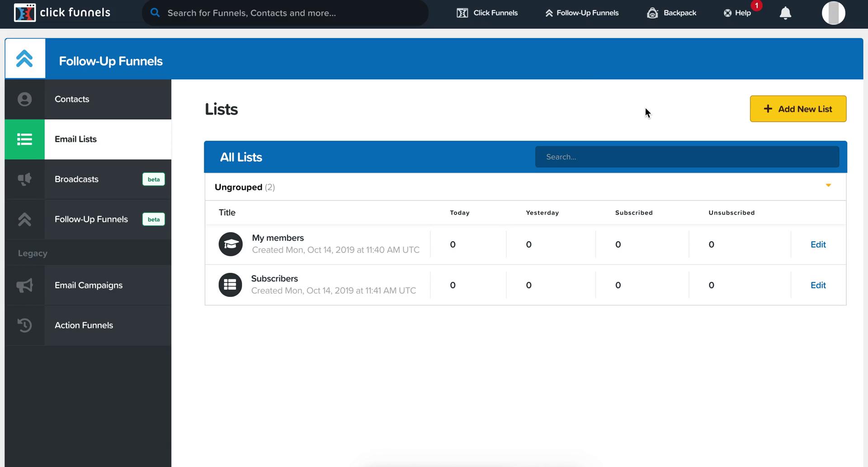Click the green Email Lists icon

click(24, 139)
